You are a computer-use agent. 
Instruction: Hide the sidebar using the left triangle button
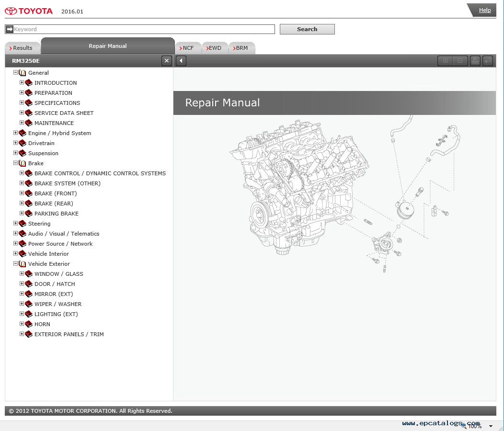[181, 61]
